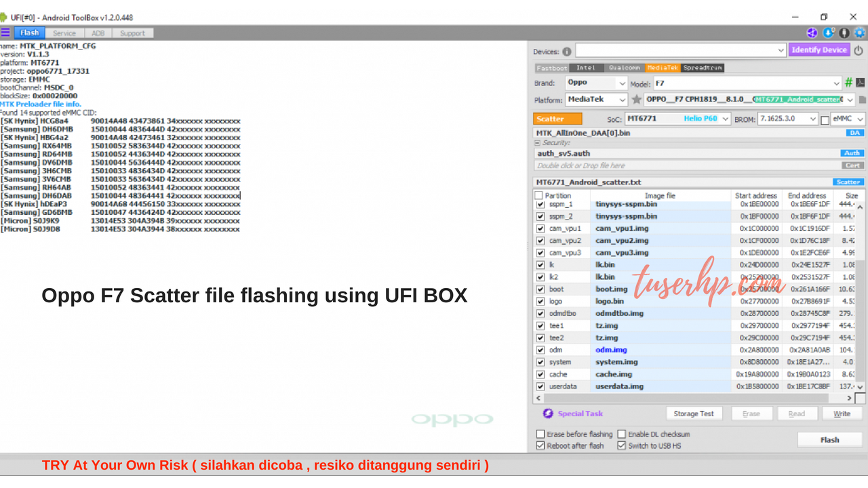The width and height of the screenshot is (868, 488).
Task: Select the Intel mode tab
Action: (x=586, y=68)
